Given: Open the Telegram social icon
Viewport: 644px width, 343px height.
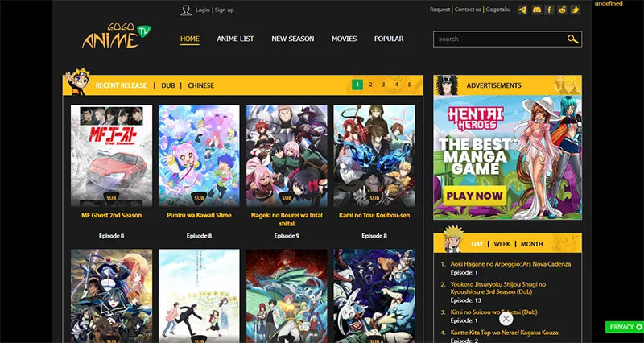Looking at the screenshot, I should click(522, 10).
